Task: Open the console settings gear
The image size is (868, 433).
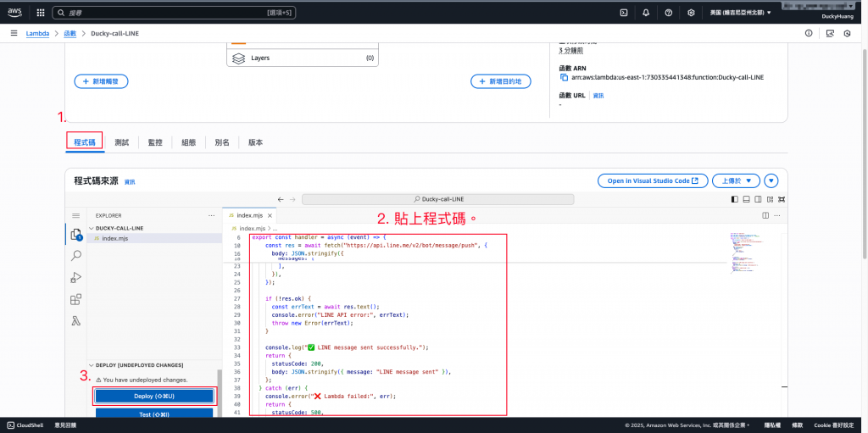Action: tap(691, 13)
